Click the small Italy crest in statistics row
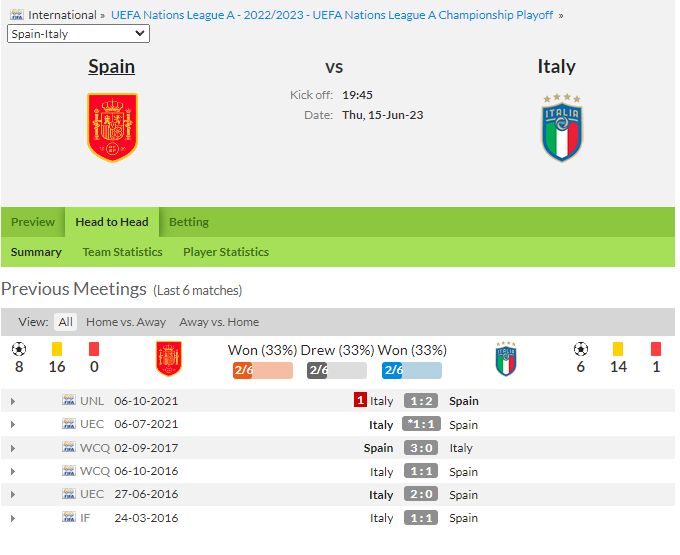 tap(506, 359)
